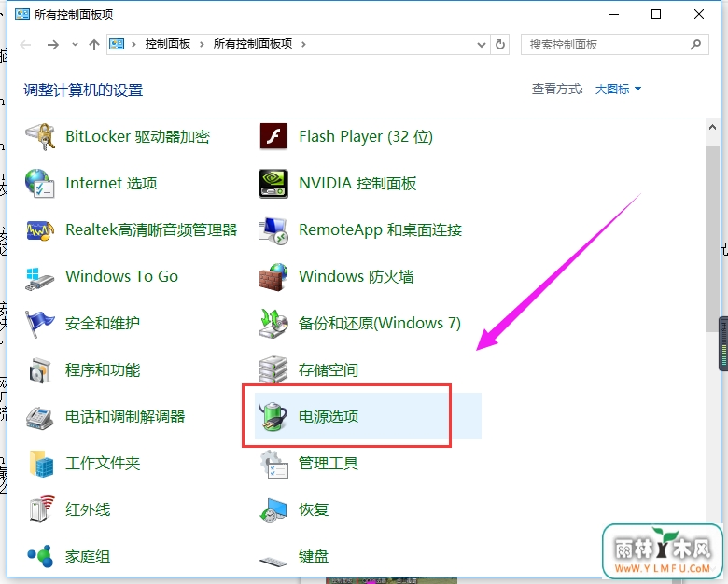Open the BitLocker drive encryption icon
Image resolution: width=728 pixels, height=584 pixels.
(x=40, y=136)
